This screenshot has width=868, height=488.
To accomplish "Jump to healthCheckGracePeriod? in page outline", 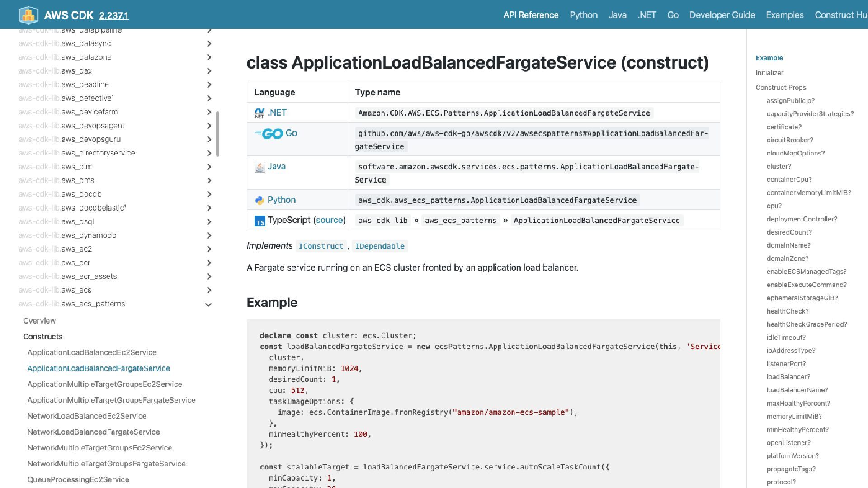I will click(807, 324).
